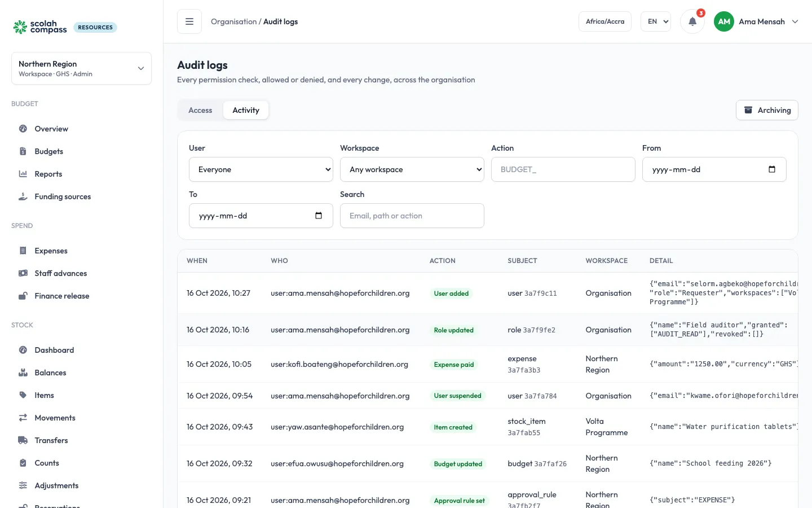Click the Organisation breadcrumb link
Image resolution: width=812 pixels, height=508 pixels.
point(233,21)
